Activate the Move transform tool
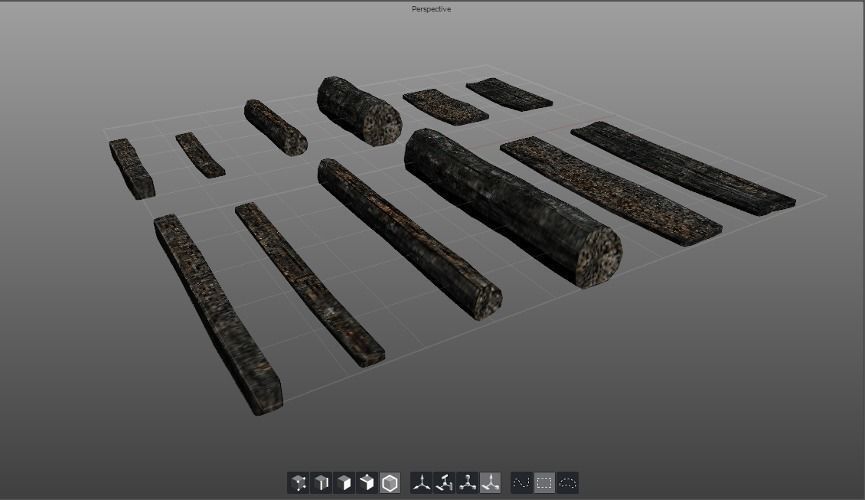The height and width of the screenshot is (500, 865). coord(422,483)
